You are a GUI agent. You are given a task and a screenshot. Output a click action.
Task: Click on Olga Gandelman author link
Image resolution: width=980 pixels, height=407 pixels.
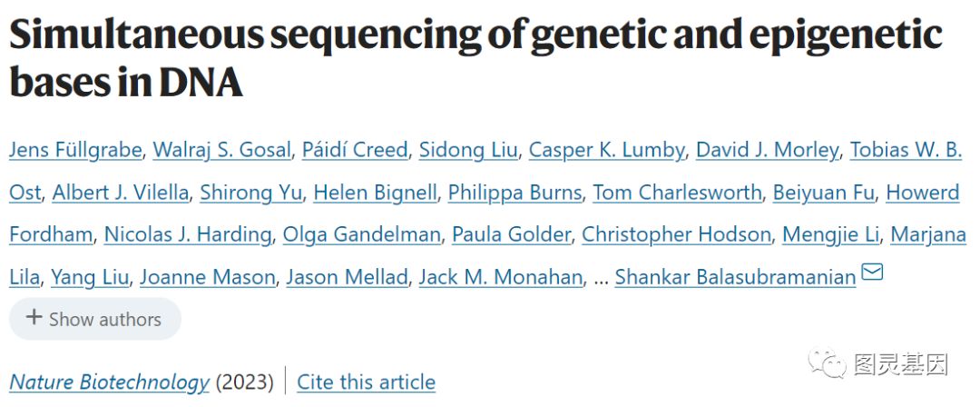pos(362,234)
